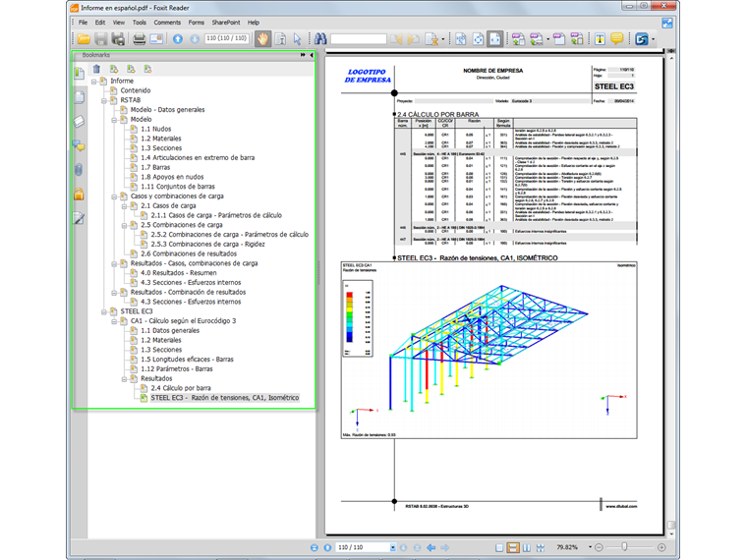Select bookmark Modelo - Datos generales
The image size is (747, 560).
click(168, 110)
